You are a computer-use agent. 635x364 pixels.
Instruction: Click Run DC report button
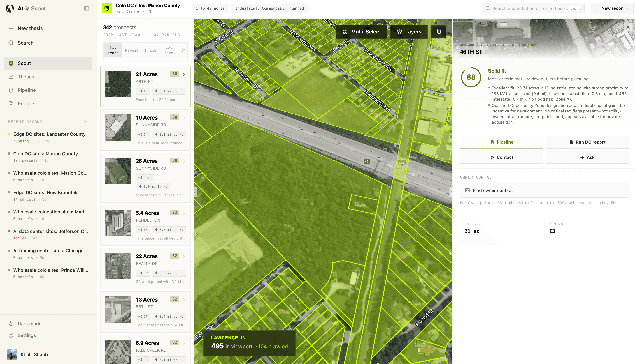(587, 142)
